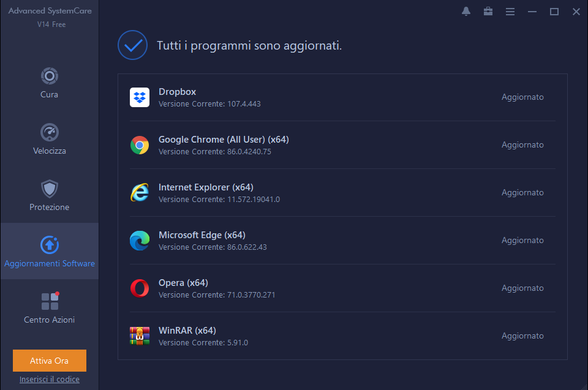Click the Dropbox application icon
The image size is (588, 390).
pyautogui.click(x=140, y=97)
